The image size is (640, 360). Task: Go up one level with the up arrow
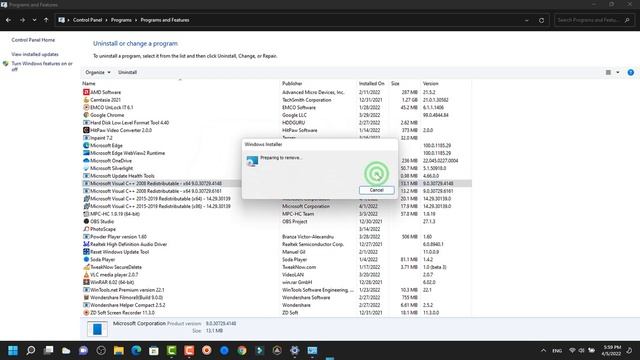pyautogui.click(x=46, y=20)
